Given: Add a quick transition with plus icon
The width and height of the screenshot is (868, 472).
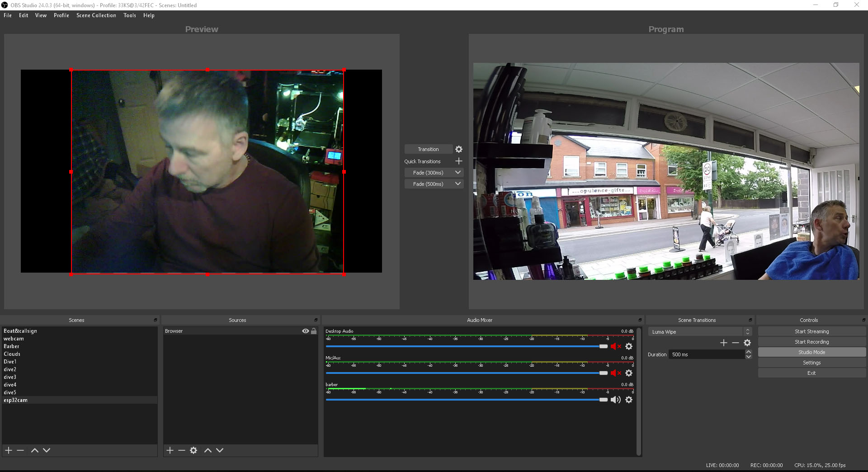Looking at the screenshot, I should (459, 161).
